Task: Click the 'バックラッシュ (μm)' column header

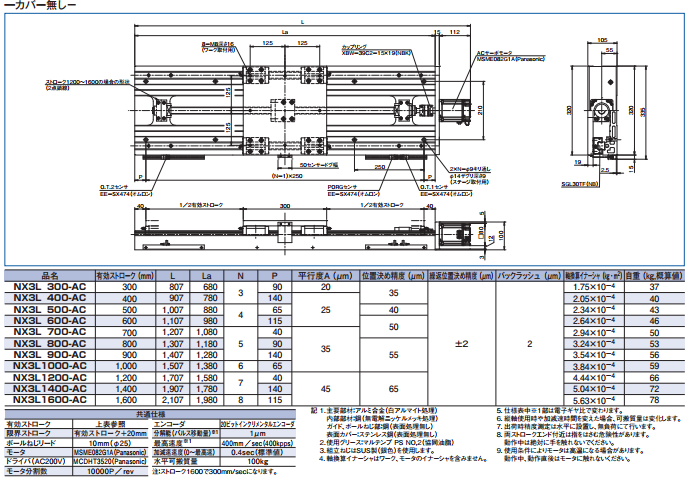Action: click(529, 276)
